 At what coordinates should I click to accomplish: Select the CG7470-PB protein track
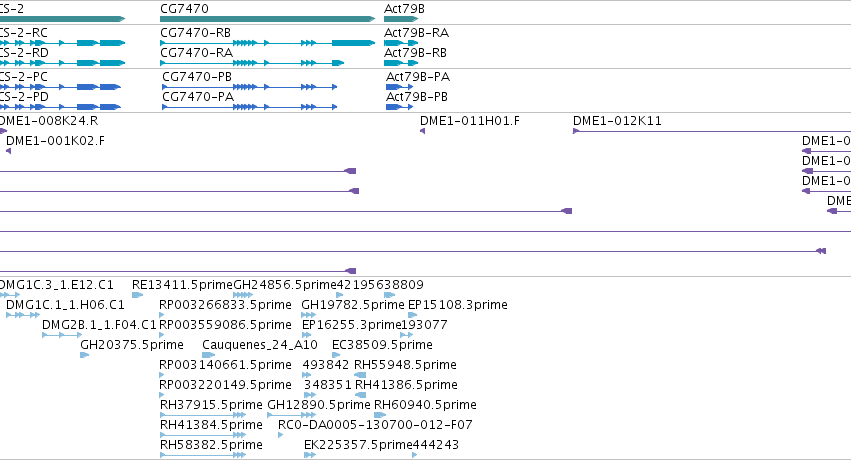pyautogui.click(x=250, y=87)
